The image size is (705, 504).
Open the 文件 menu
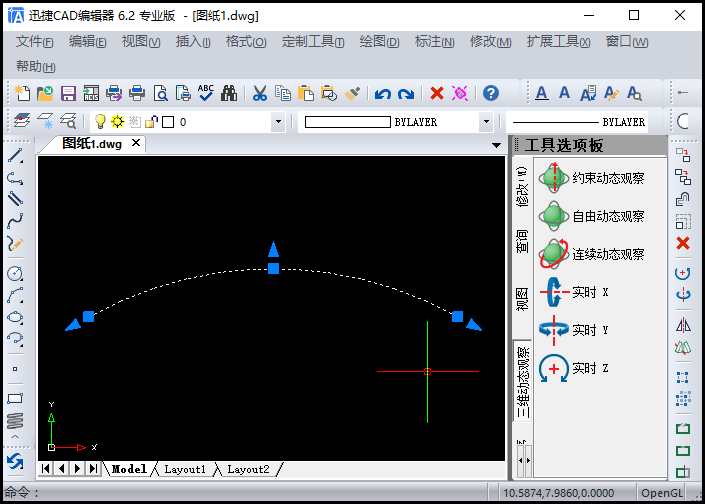click(x=35, y=42)
